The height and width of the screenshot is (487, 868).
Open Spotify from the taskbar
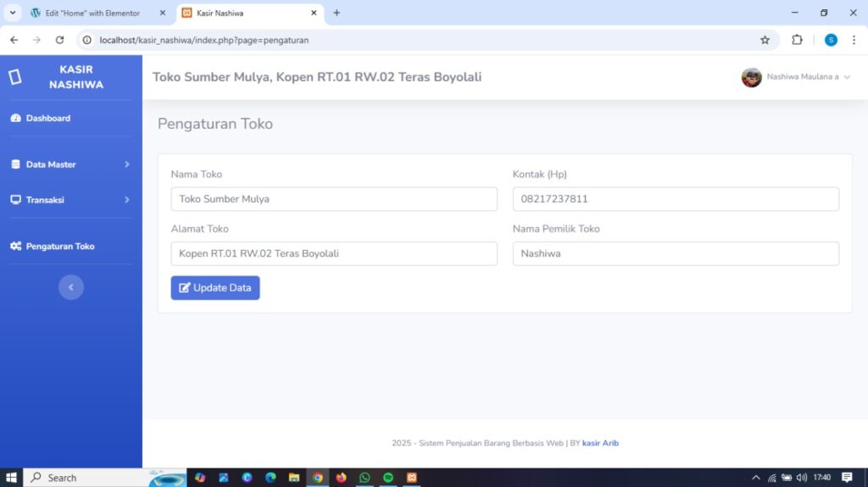[x=388, y=478]
